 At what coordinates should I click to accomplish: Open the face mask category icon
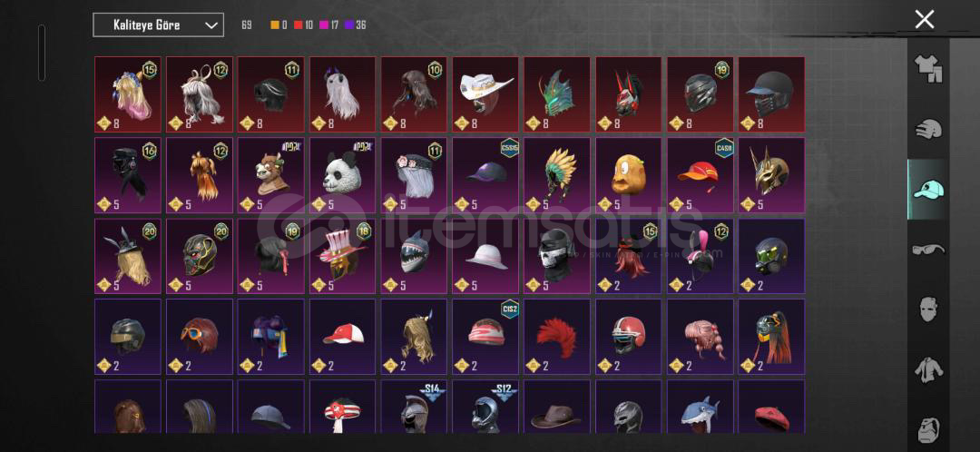click(927, 309)
